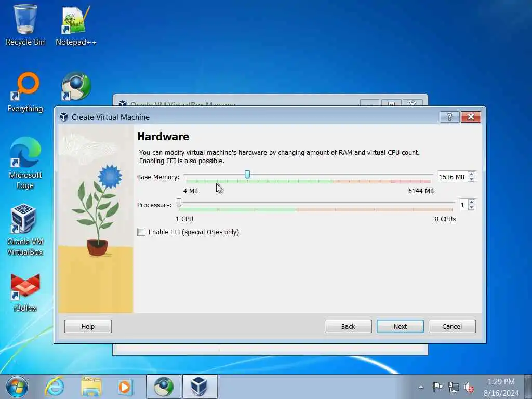Open the Notepad++ desktop shortcut
Image resolution: width=532 pixels, height=399 pixels.
point(76,25)
